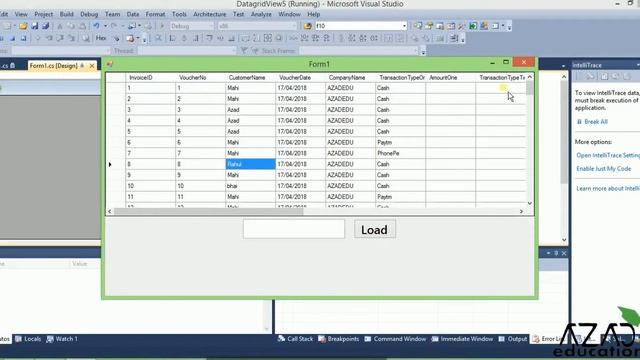Click the grid's horizontal scrollbar thumb

click(x=209, y=211)
